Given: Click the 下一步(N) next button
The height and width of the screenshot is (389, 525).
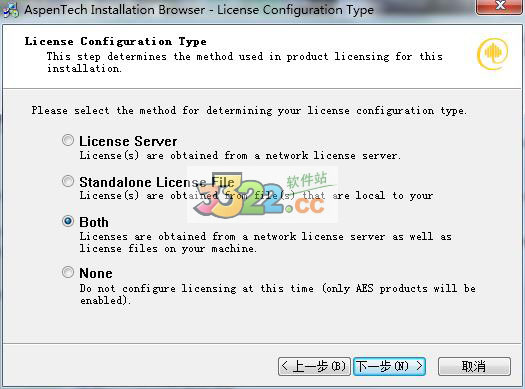Looking at the screenshot, I should tap(390, 366).
